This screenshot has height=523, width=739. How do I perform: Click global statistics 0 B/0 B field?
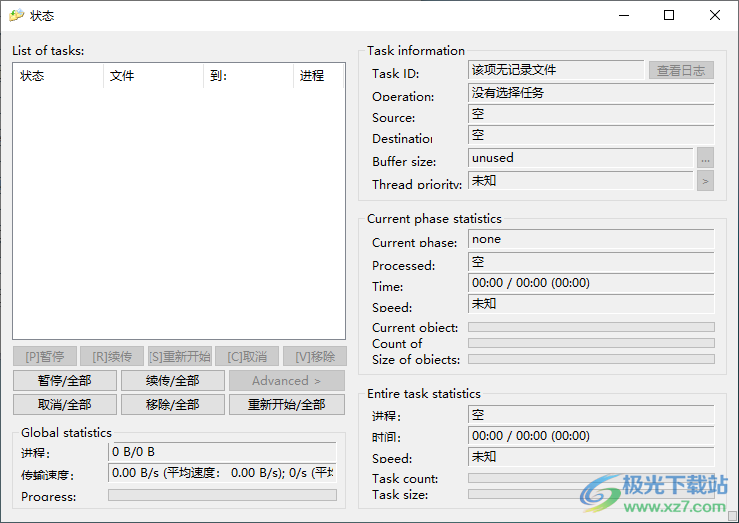(222, 452)
